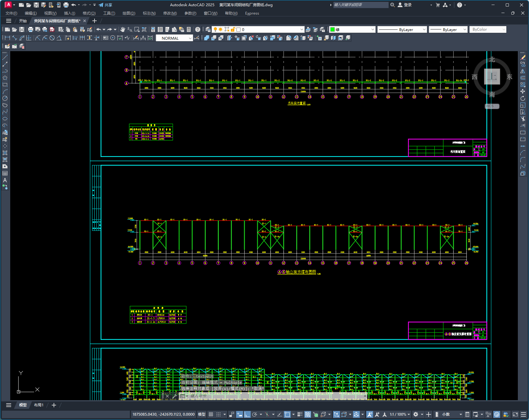Image resolution: width=529 pixels, height=420 pixels.
Task: Click the layer 0 white color swatch
Action: 238,29
